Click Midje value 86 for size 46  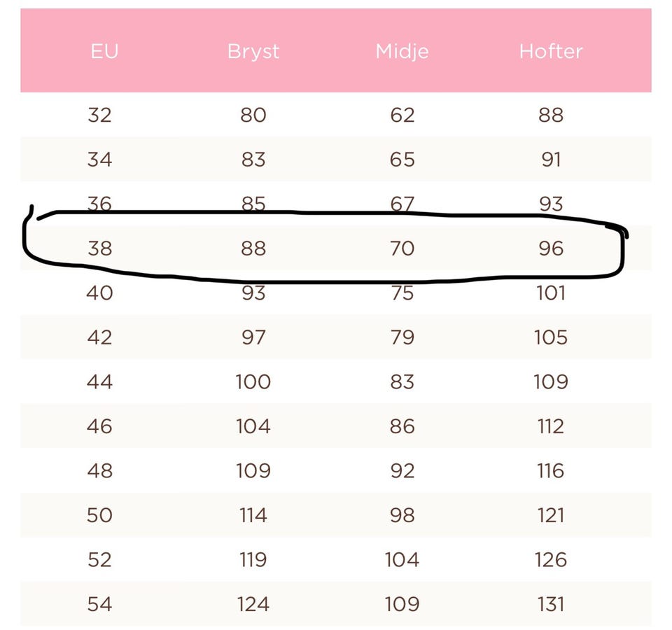coord(402,426)
